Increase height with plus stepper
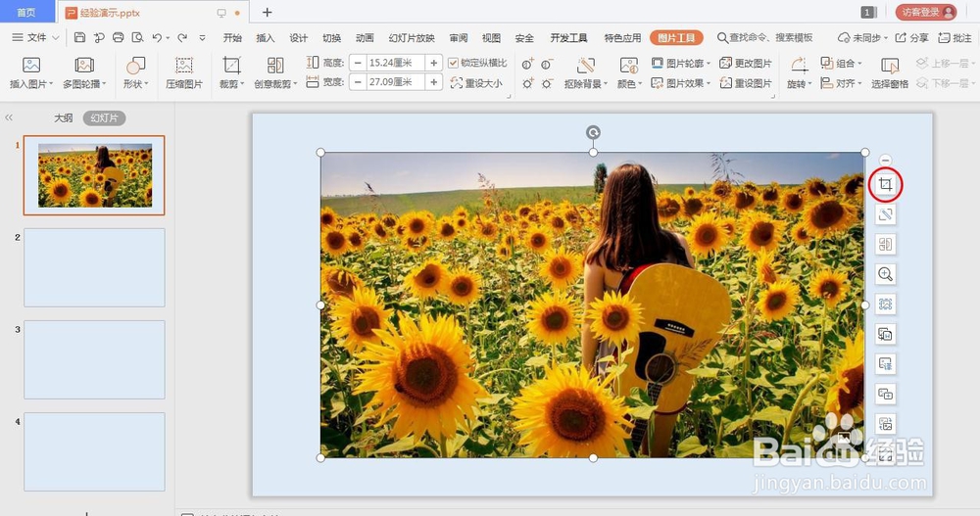Screen dimensions: 980x516 coord(434,63)
